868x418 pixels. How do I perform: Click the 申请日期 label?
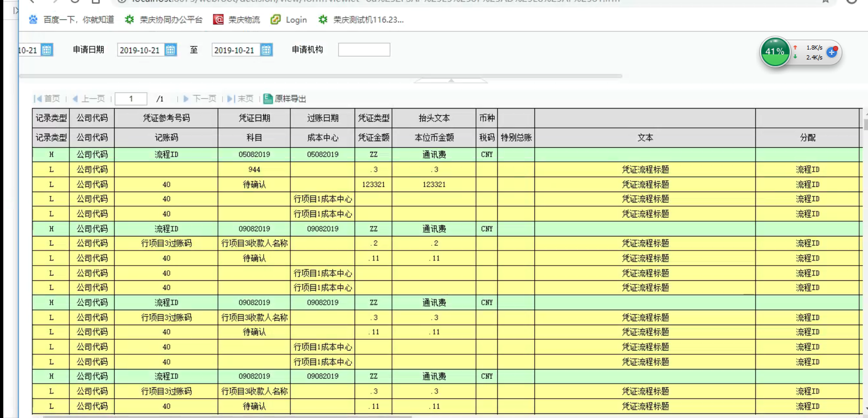tap(89, 50)
